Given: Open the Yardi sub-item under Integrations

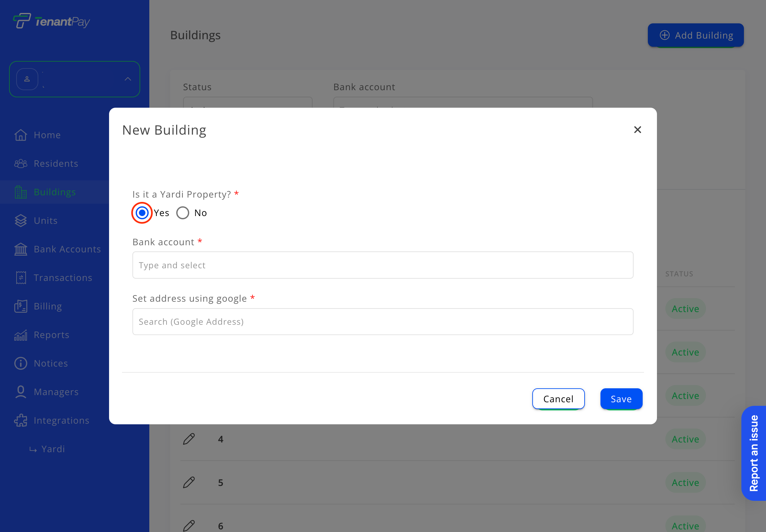Looking at the screenshot, I should (x=53, y=449).
